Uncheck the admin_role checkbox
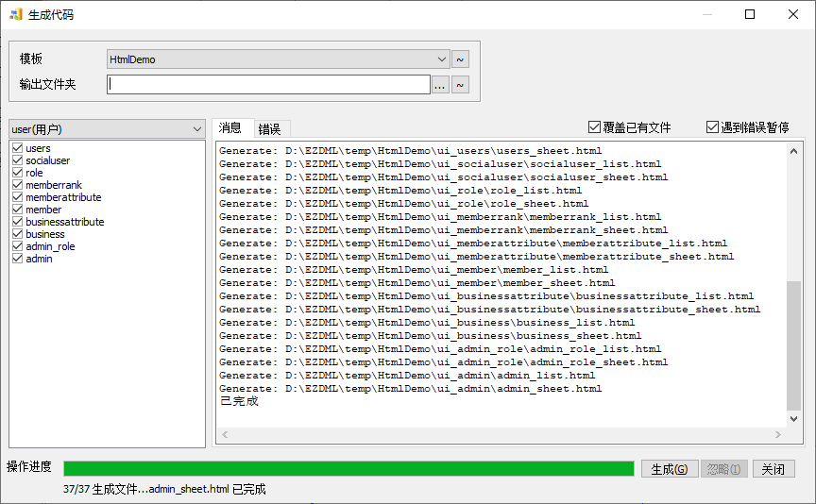 [x=17, y=246]
